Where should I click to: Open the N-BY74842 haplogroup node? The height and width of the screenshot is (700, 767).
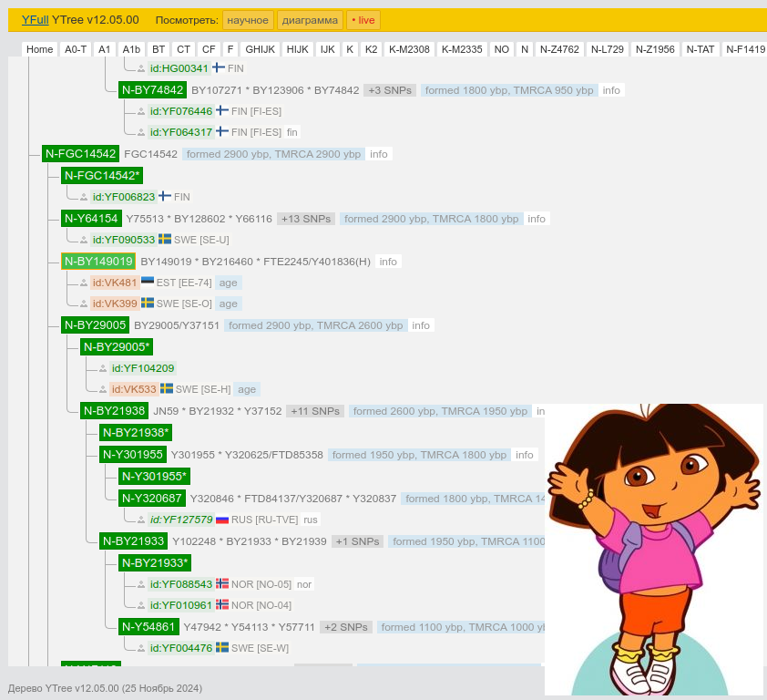point(153,90)
